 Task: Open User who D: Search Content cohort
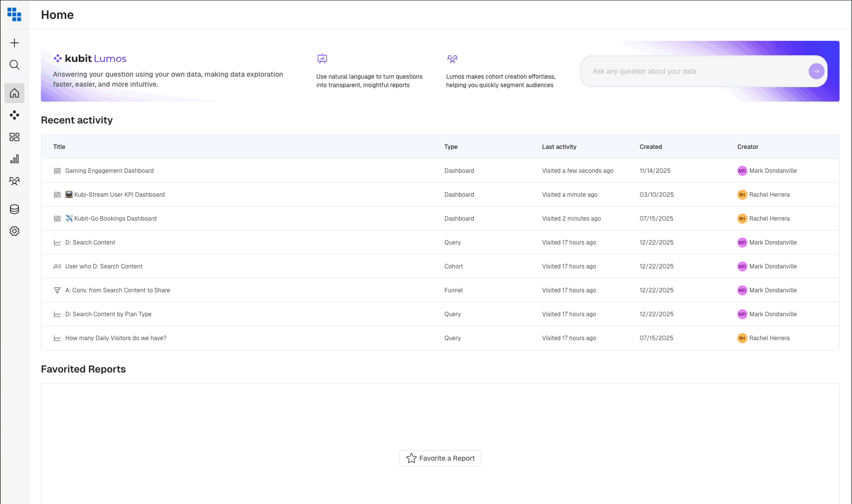(x=104, y=266)
